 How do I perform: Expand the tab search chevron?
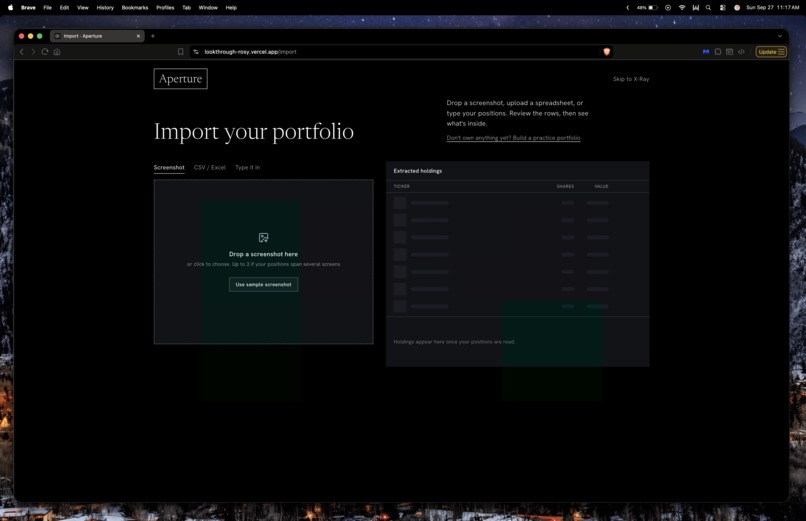click(x=780, y=36)
